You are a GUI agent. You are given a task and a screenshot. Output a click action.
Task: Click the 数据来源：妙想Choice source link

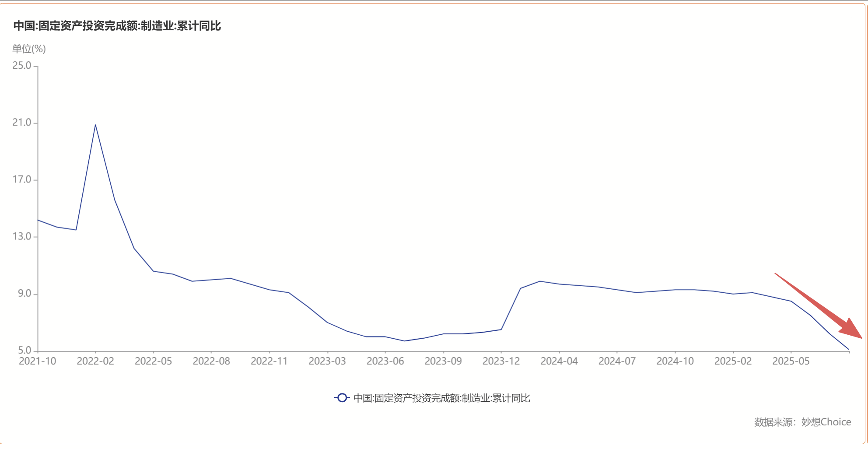(802, 422)
